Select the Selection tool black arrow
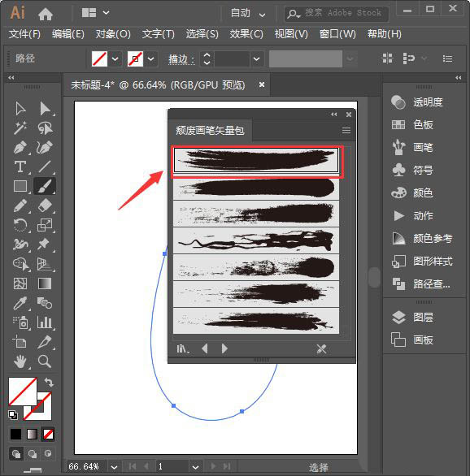470x476 pixels. 20,108
